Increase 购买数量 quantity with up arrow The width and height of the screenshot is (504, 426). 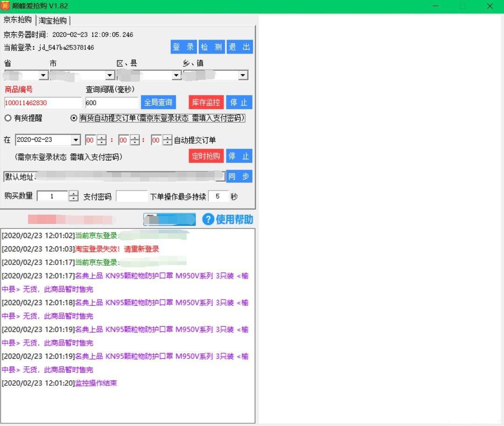[73, 194]
